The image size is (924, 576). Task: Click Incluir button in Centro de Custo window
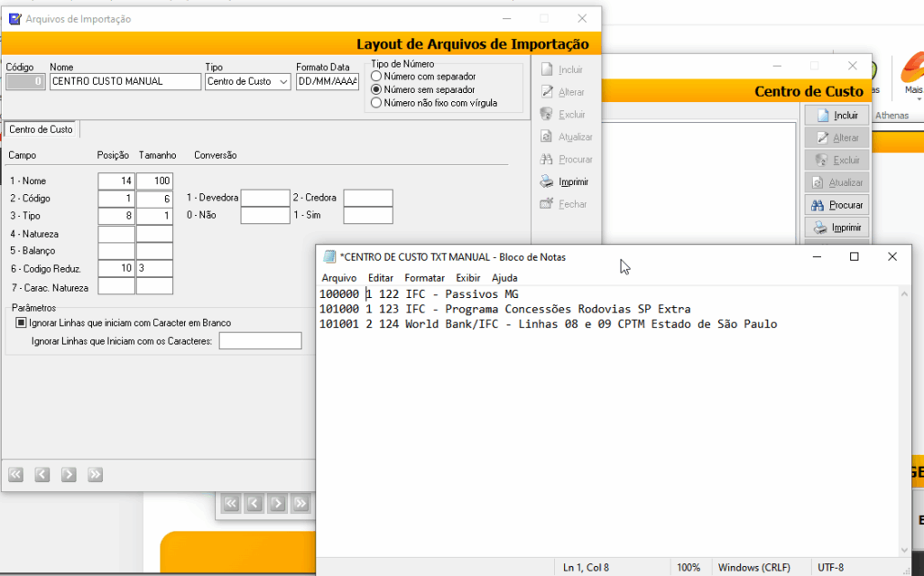(x=836, y=116)
